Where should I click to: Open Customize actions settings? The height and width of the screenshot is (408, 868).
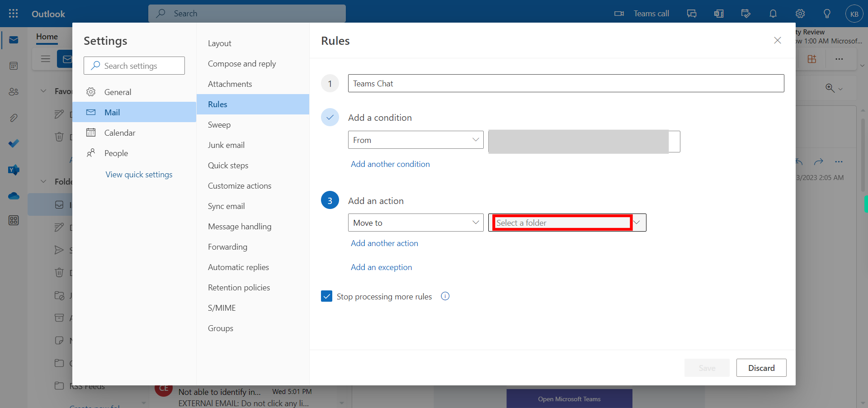253,186
